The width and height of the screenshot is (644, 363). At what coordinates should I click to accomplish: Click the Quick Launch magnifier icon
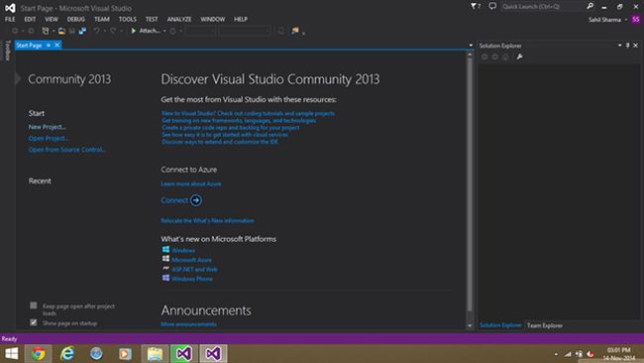[x=590, y=6]
